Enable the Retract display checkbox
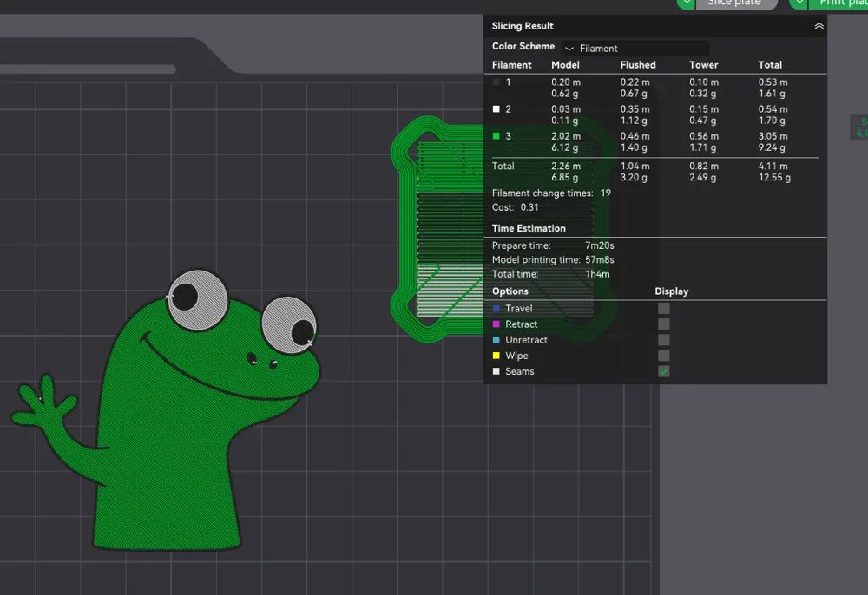 click(x=664, y=324)
